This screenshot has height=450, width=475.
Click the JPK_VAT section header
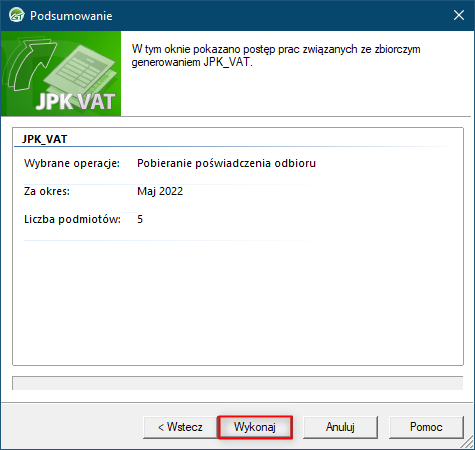[45, 139]
